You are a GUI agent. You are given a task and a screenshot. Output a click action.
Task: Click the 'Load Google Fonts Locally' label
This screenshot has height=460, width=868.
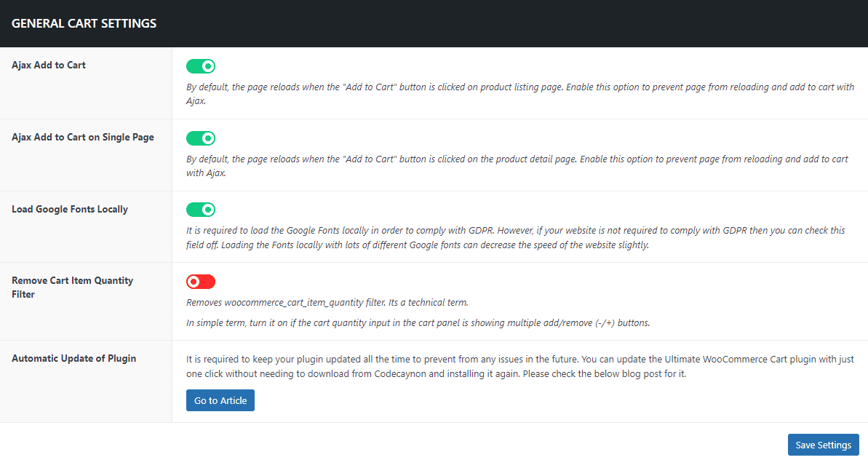[x=70, y=209]
